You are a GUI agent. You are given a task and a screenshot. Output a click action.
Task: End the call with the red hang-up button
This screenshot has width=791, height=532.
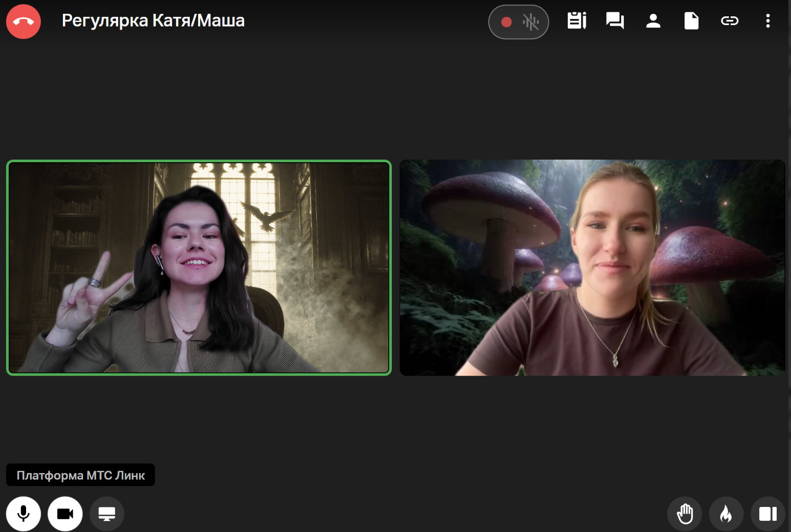[x=24, y=21]
